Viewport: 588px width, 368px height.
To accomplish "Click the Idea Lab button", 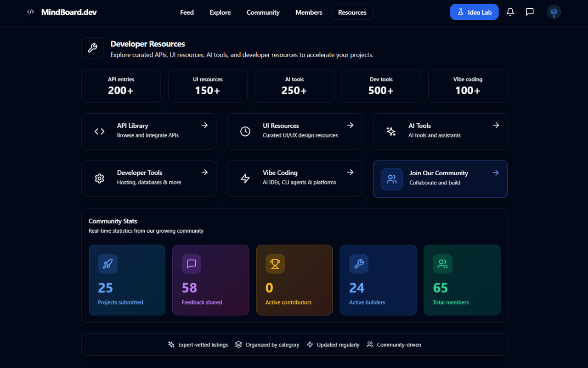I will click(474, 11).
